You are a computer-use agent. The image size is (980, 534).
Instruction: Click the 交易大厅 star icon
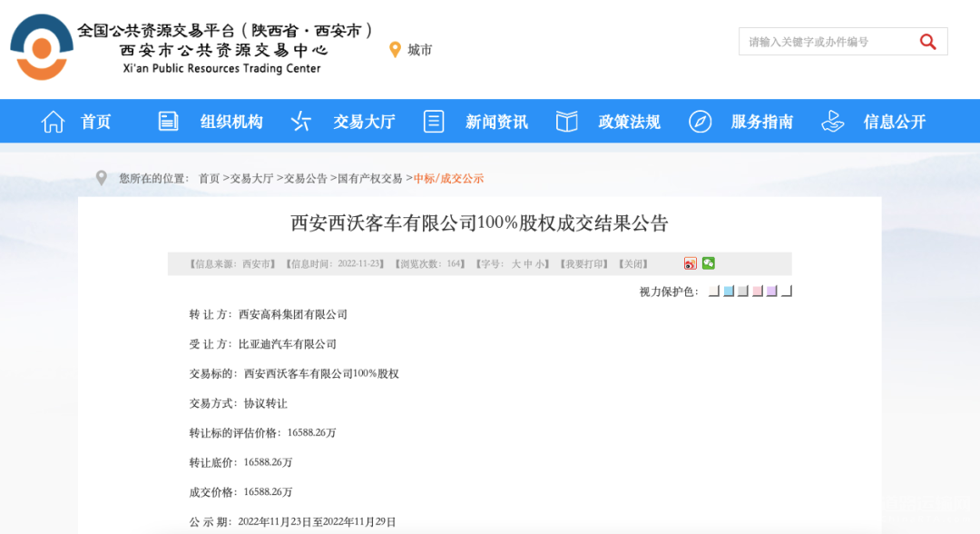[300, 122]
